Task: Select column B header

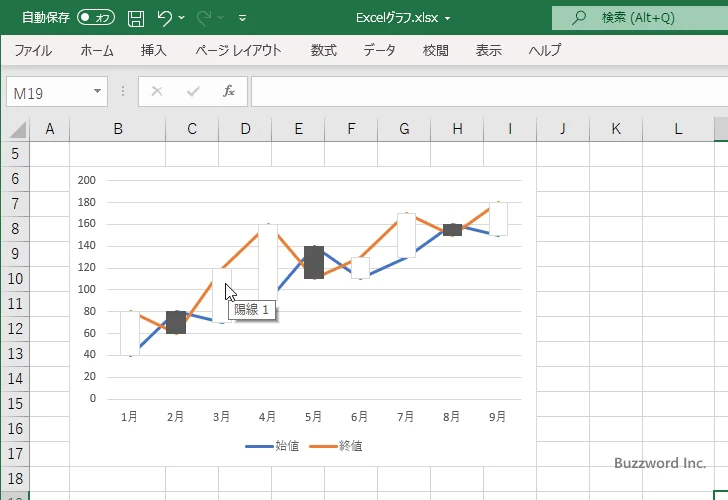Action: [x=118, y=129]
